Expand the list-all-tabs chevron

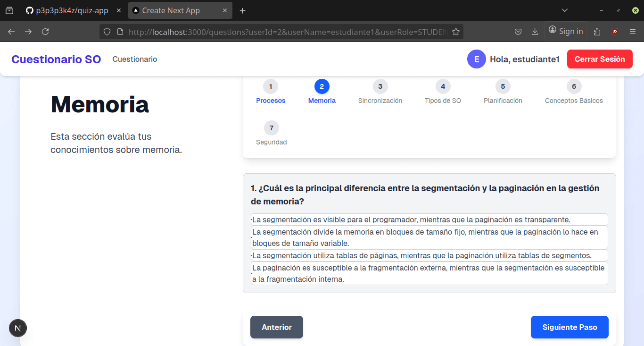coord(564,10)
